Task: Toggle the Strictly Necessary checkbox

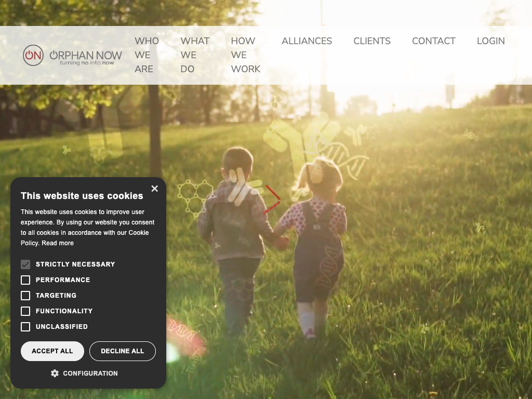Action: click(25, 264)
